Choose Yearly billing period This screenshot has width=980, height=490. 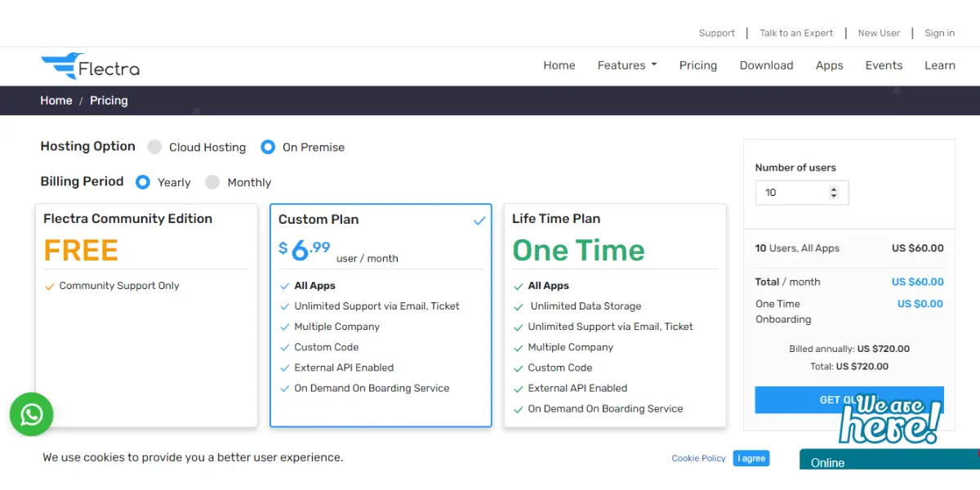click(x=143, y=182)
